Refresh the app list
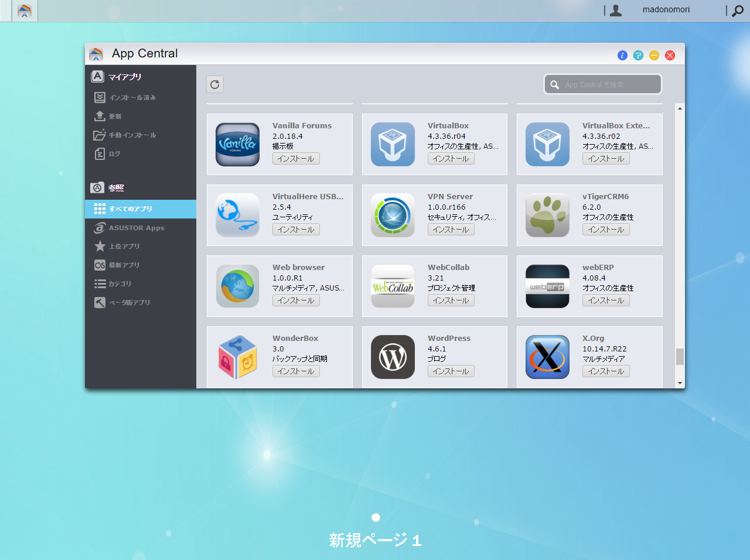The width and height of the screenshot is (750, 560). click(x=214, y=84)
